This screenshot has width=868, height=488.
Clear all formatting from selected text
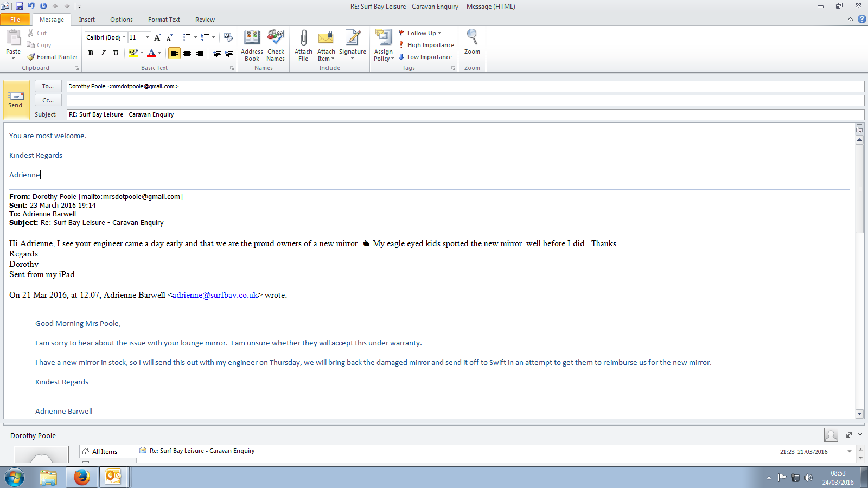point(228,37)
